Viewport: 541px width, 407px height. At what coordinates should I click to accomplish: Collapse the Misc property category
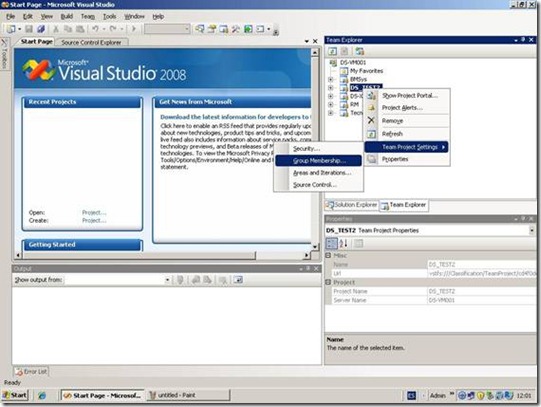pyautogui.click(x=328, y=256)
